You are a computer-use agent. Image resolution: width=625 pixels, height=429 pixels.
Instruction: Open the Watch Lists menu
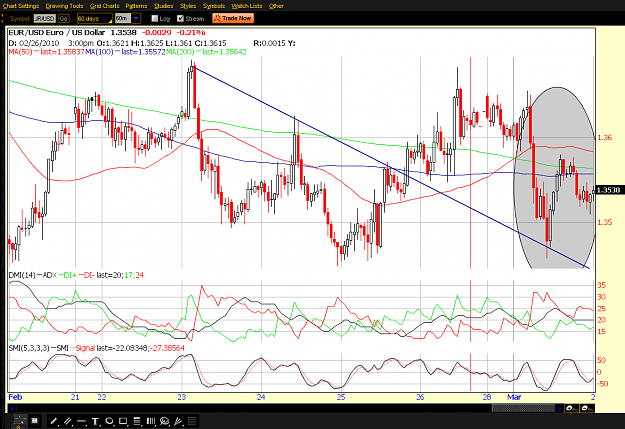[247, 6]
